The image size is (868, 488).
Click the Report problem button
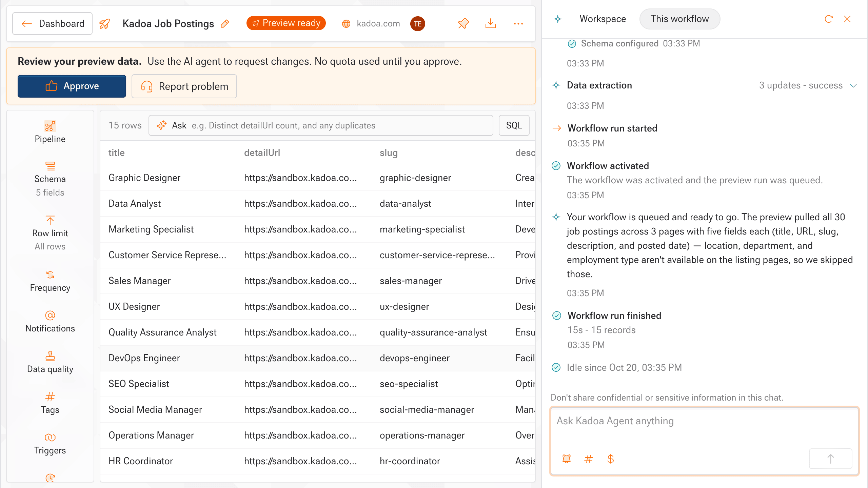pyautogui.click(x=184, y=86)
